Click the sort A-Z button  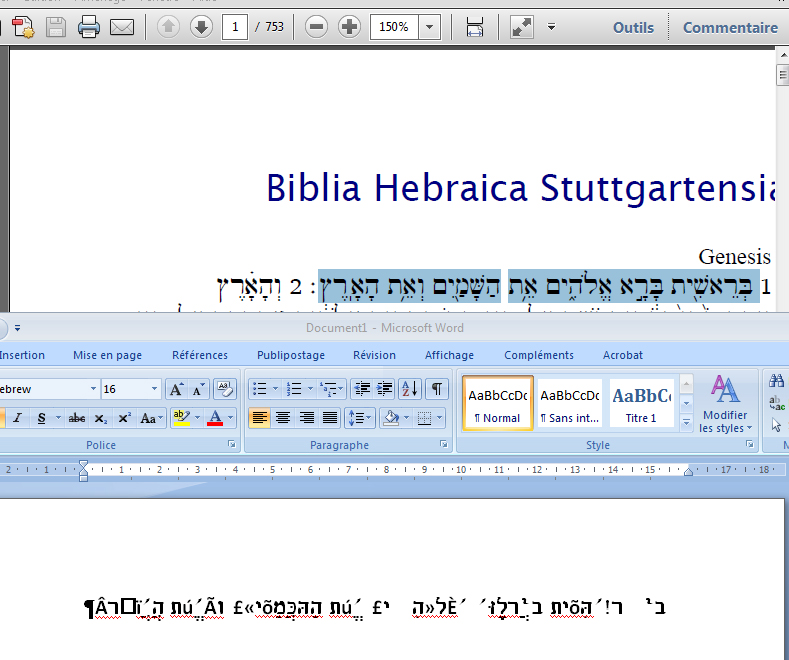coord(410,389)
